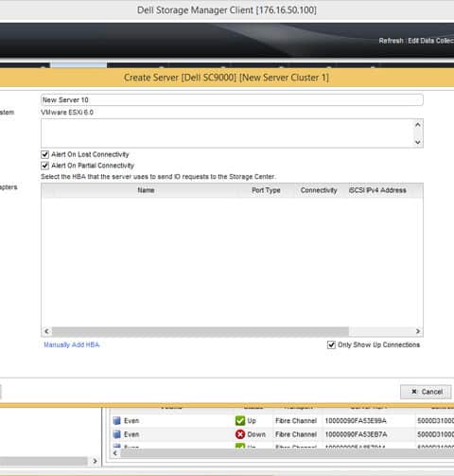Click HBA table scroll right arrow
This screenshot has width=454, height=476.
[418, 331]
